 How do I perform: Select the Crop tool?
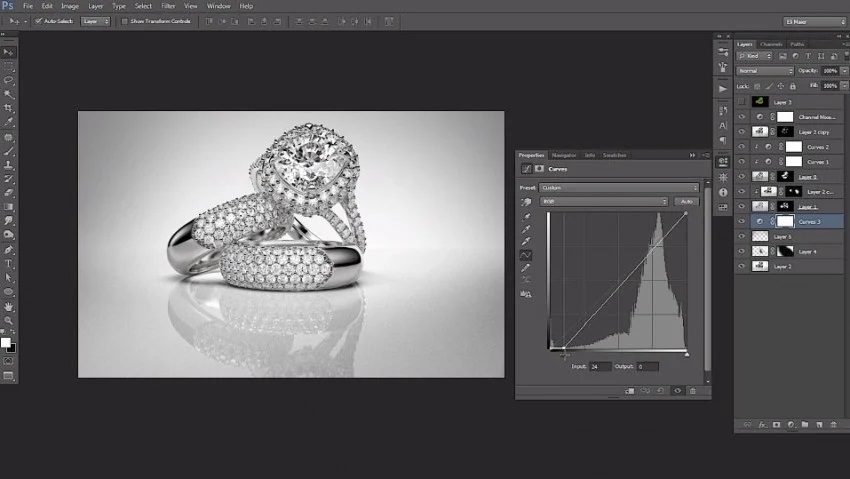[x=9, y=108]
